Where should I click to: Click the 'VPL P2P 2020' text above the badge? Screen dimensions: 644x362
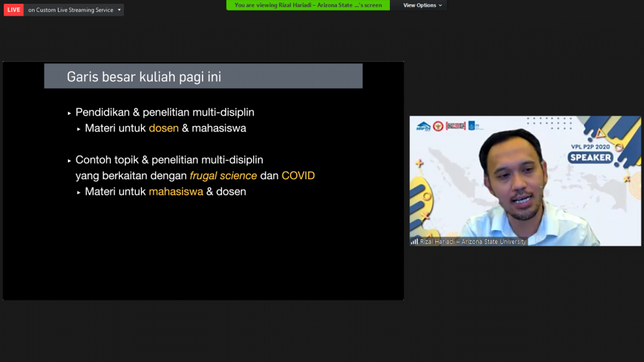point(591,146)
